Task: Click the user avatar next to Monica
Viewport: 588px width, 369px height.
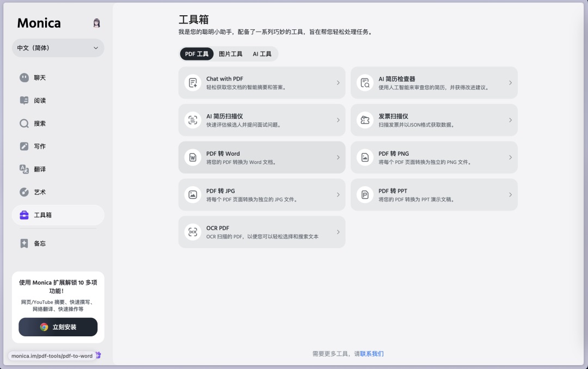Action: pyautogui.click(x=96, y=23)
